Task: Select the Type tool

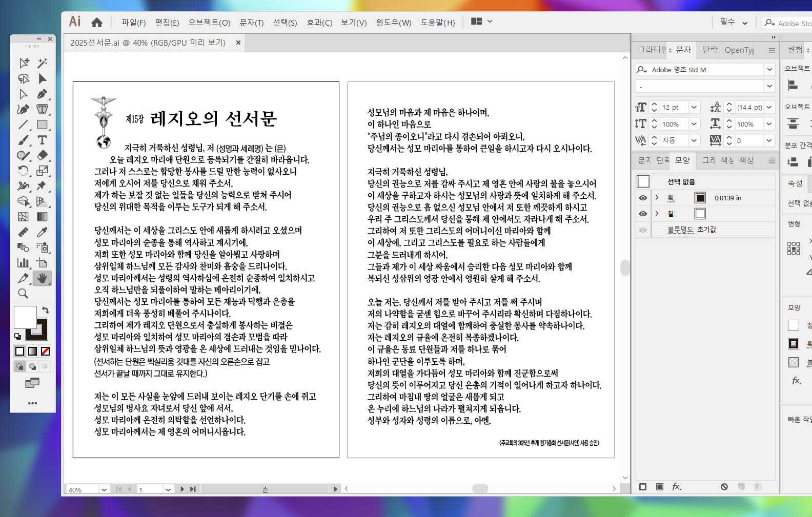Action: [x=42, y=140]
